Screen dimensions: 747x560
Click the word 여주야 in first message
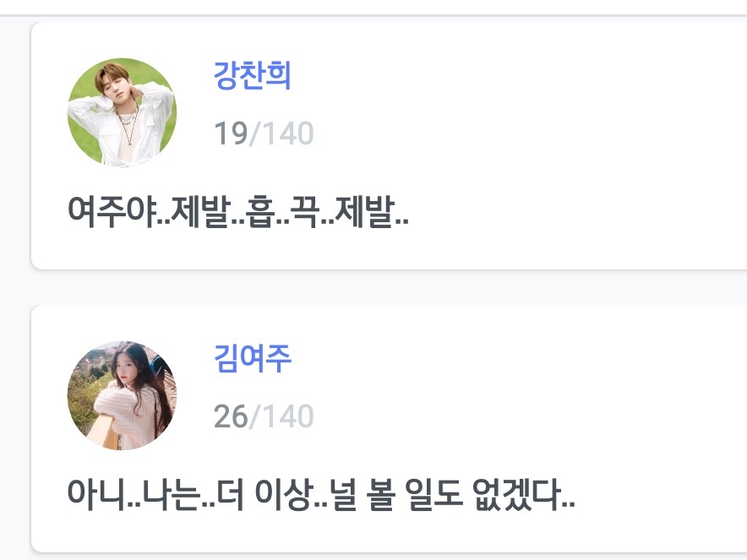[112, 212]
